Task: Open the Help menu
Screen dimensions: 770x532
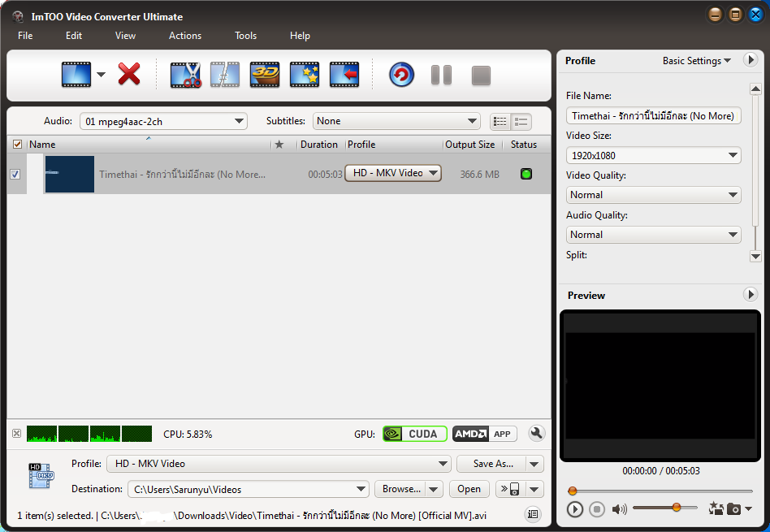Action: (x=300, y=36)
